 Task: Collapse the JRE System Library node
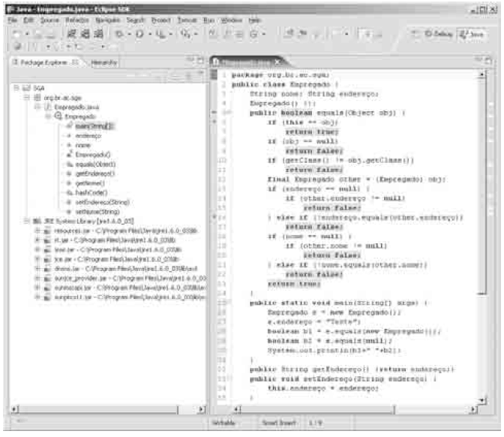click(x=27, y=222)
